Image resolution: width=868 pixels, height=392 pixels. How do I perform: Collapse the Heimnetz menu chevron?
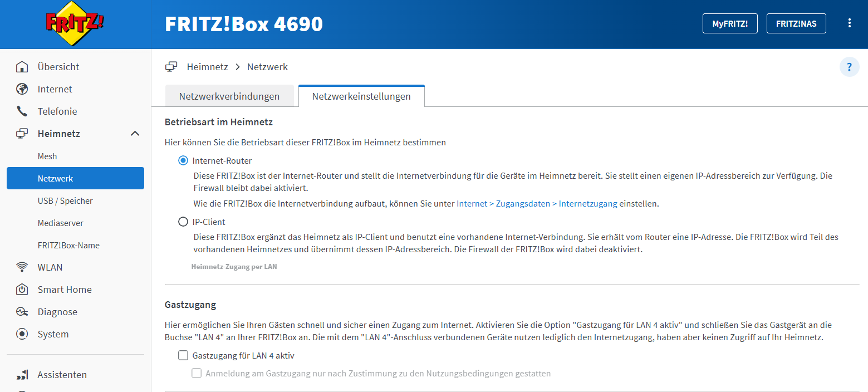pos(135,134)
